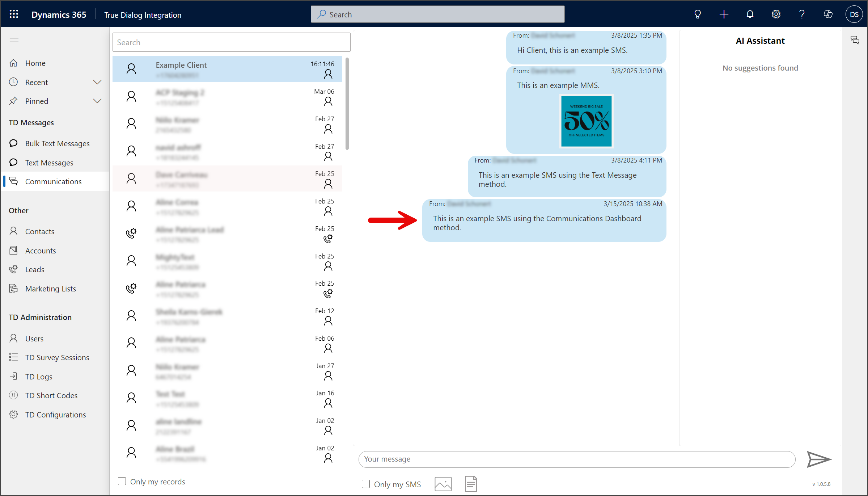This screenshot has height=496, width=868.
Task: Expand the Recent section chevron
Action: pos(97,82)
